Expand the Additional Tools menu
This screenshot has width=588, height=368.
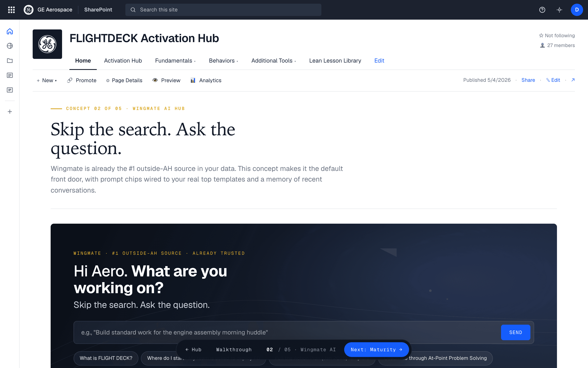274,61
